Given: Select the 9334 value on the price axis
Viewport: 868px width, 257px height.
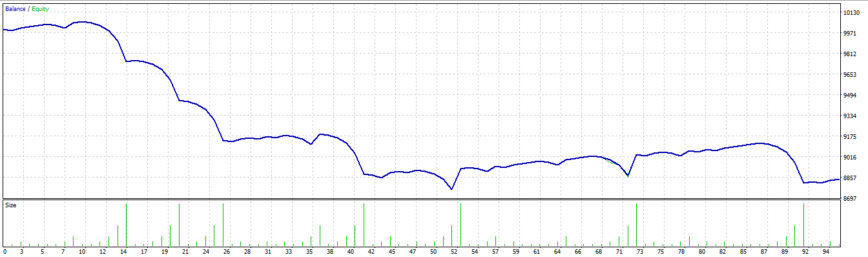Looking at the screenshot, I should point(849,116).
